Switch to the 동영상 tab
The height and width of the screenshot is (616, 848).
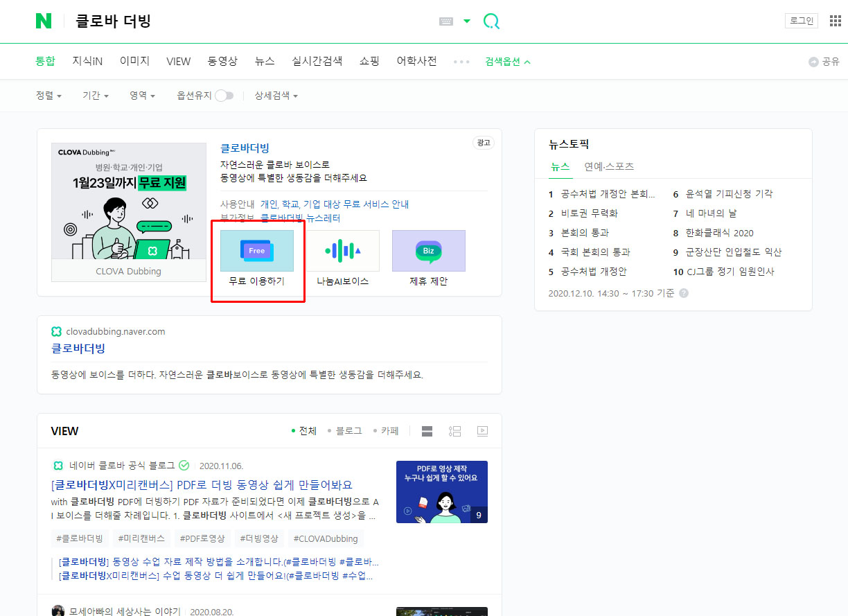click(222, 61)
